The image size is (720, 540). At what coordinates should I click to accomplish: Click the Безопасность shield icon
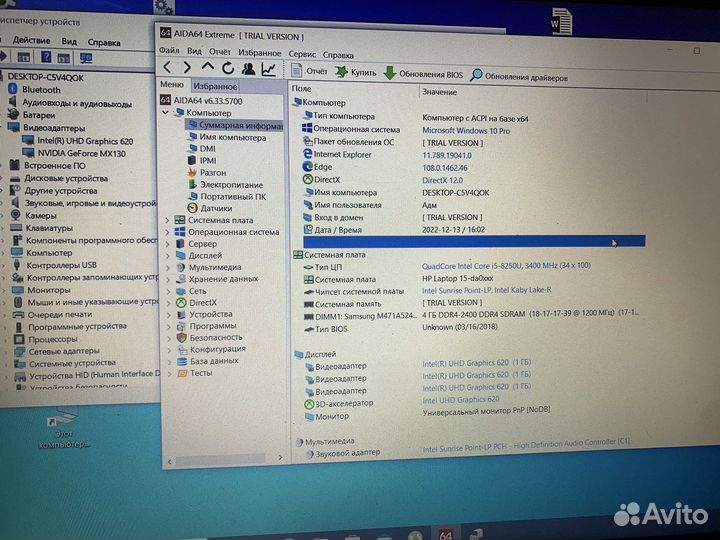pos(182,338)
